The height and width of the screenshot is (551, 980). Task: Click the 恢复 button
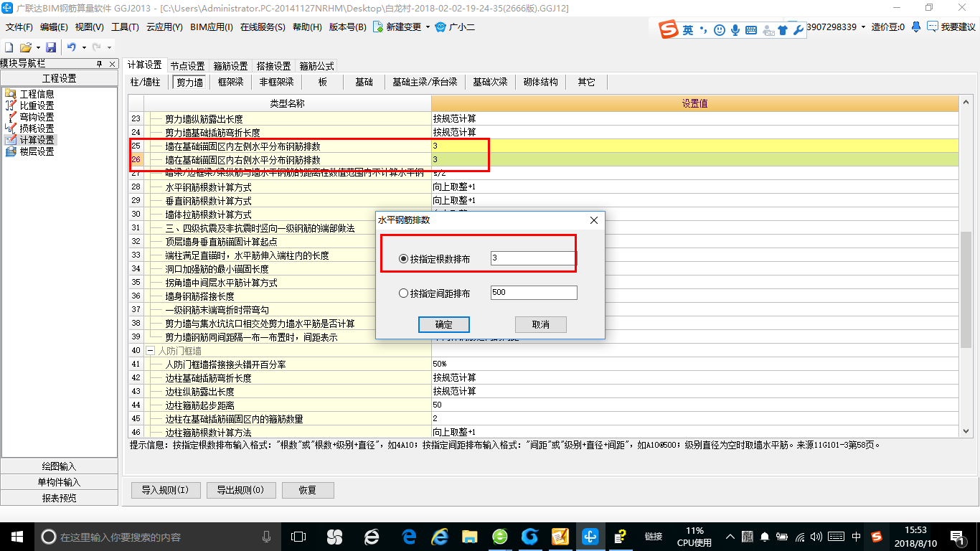point(308,491)
